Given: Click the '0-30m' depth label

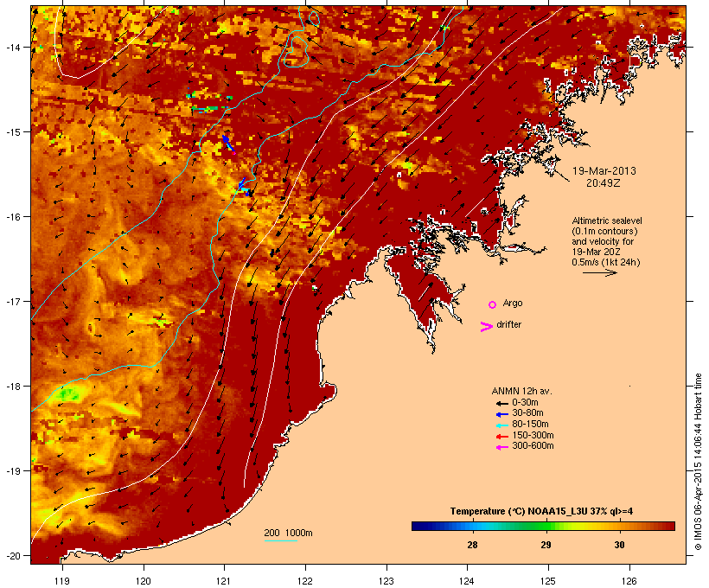Looking at the screenshot, I should [x=525, y=403].
